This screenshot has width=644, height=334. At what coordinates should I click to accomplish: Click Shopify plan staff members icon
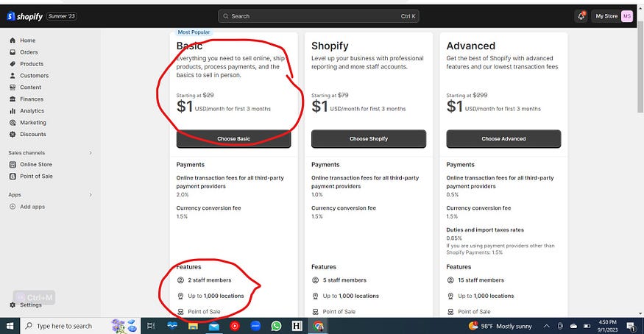tap(316, 280)
